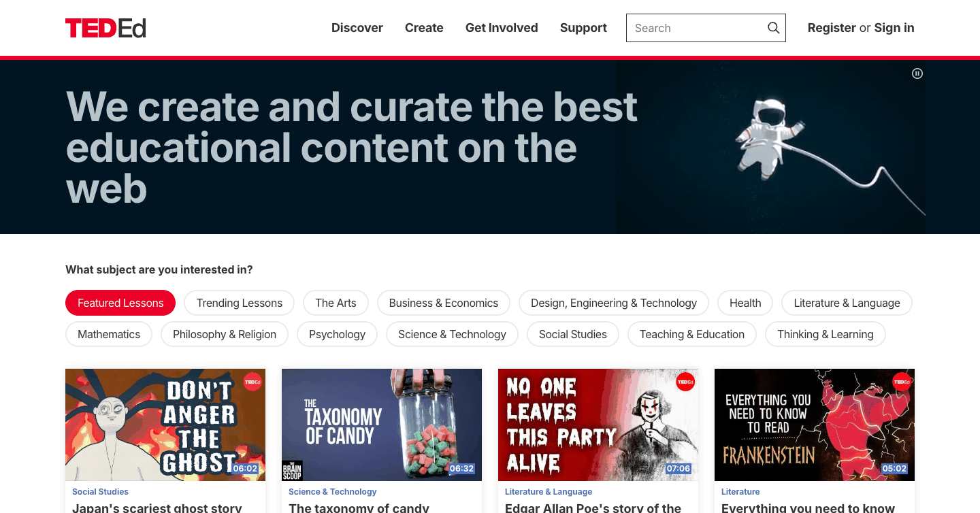Show Psychology lessons
This screenshot has height=513, width=980.
pos(337,334)
